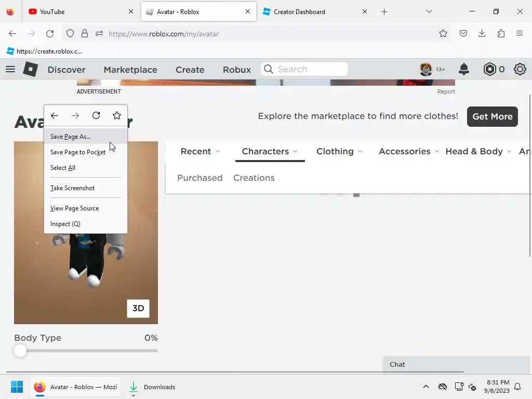Select the Creations sub-tab

[254, 178]
